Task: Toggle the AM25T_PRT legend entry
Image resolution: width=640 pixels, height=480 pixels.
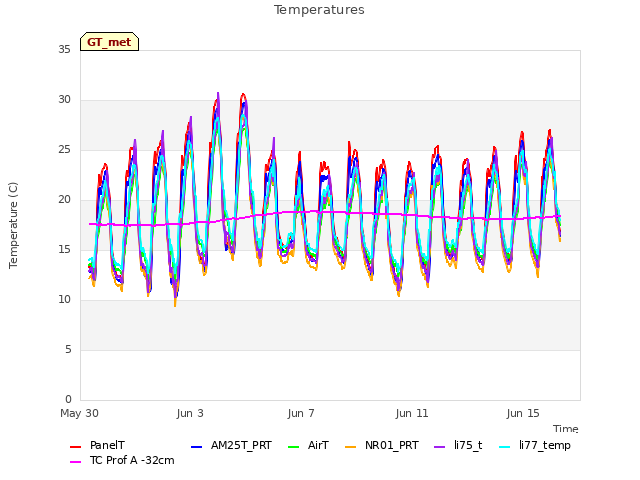Action: coord(231,445)
